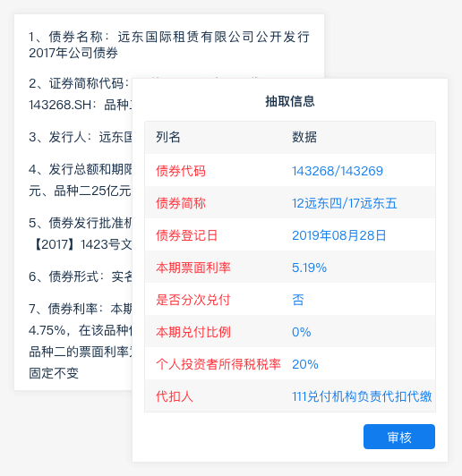Screen dimensions: 462x476
Task: Click bond code value 143268/143269
Action: coord(338,171)
